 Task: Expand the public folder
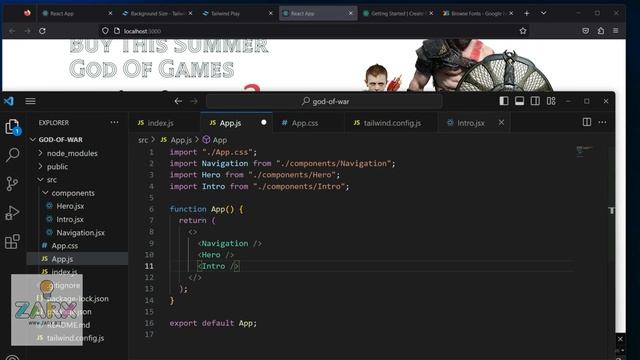pos(57,167)
